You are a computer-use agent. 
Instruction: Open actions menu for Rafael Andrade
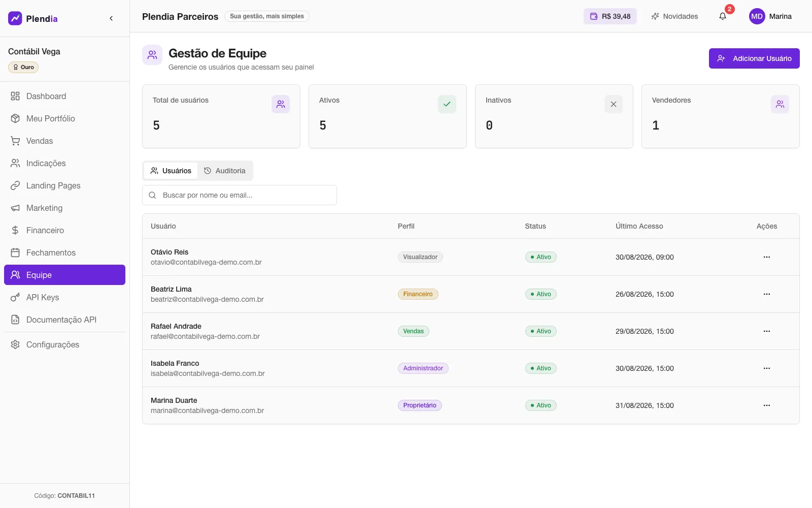(767, 331)
